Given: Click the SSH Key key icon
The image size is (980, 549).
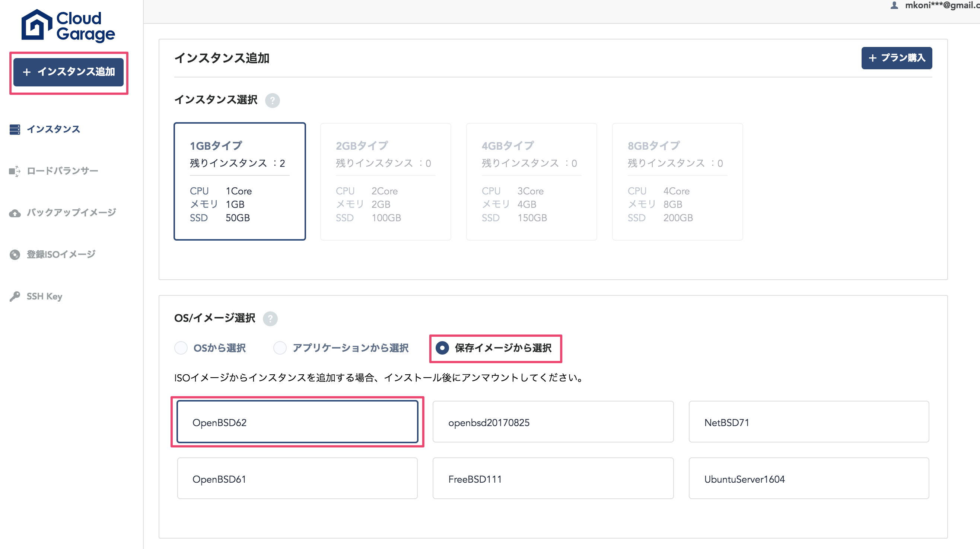Looking at the screenshot, I should [x=15, y=296].
